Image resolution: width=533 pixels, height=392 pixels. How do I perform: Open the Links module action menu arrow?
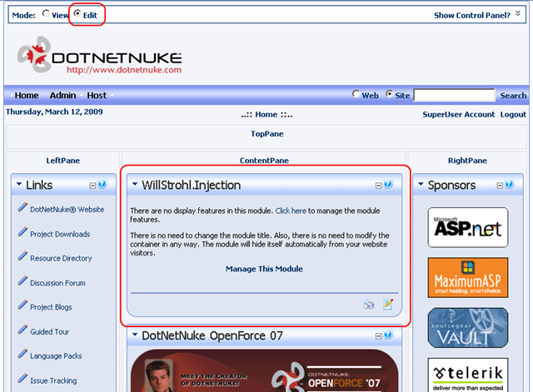click(19, 185)
